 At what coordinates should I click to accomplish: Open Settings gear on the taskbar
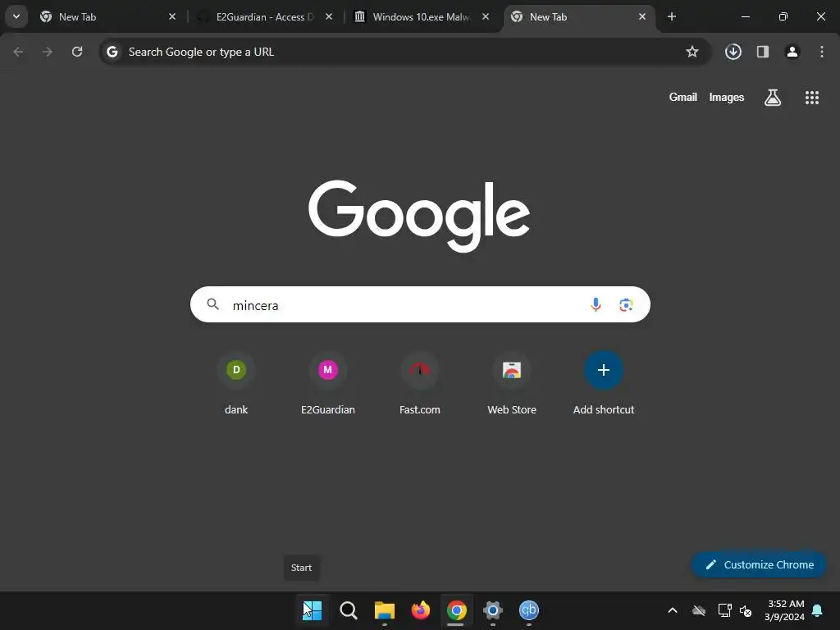[x=492, y=610]
